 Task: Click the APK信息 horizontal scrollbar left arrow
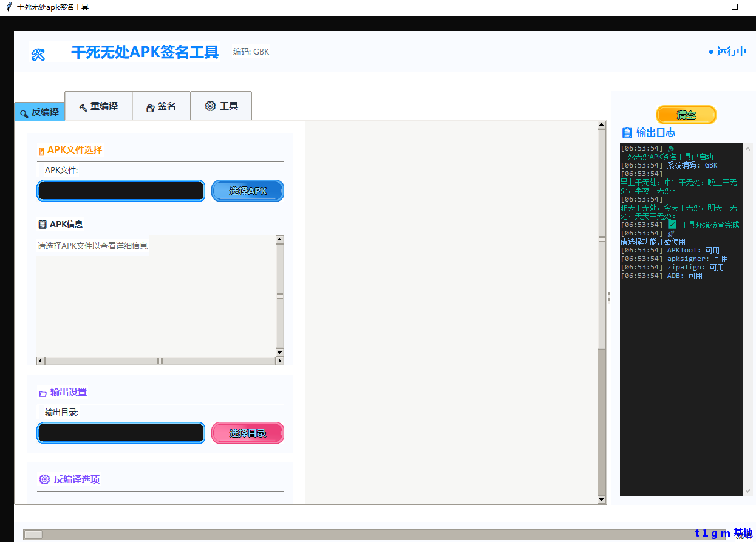41,361
